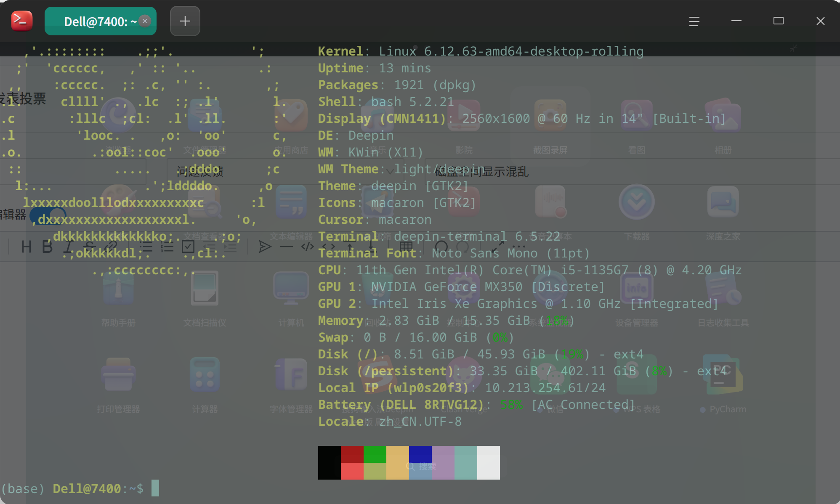Click the heading H icon in editor toolbar
The height and width of the screenshot is (504, 840).
[27, 247]
